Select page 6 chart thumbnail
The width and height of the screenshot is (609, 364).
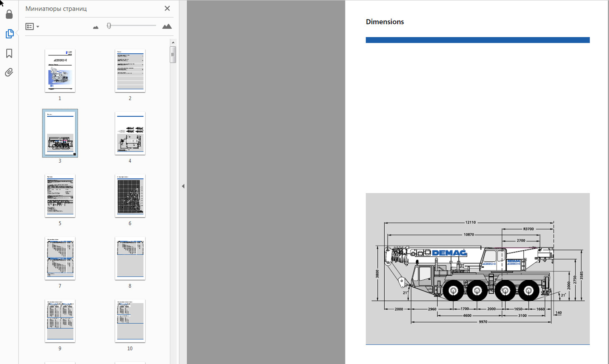coord(130,196)
